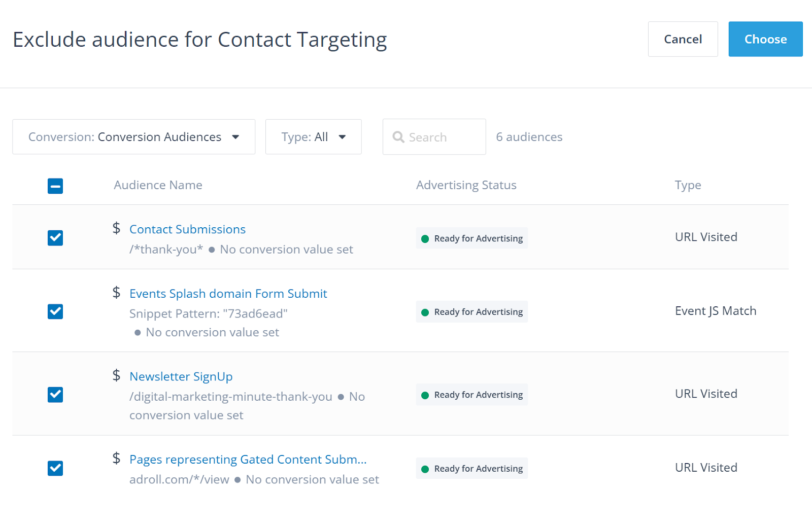Open the Contact Submissions audience link

pyautogui.click(x=187, y=229)
